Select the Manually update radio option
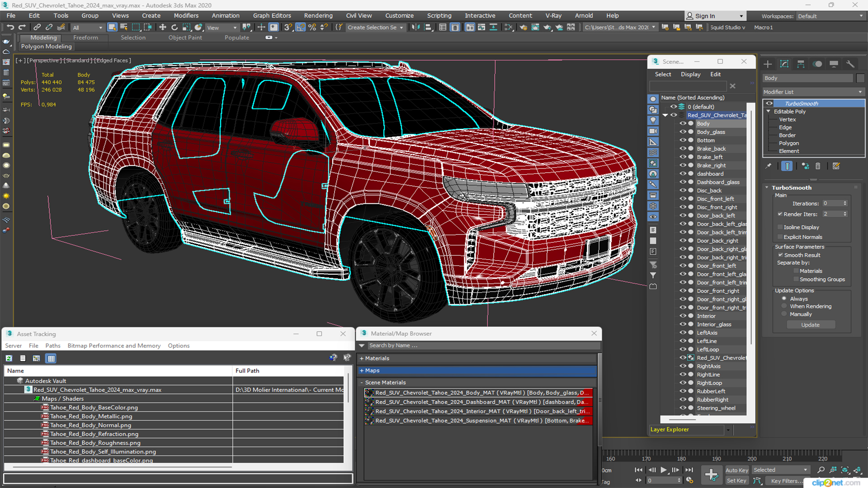Image resolution: width=868 pixels, height=488 pixels. pos(784,314)
